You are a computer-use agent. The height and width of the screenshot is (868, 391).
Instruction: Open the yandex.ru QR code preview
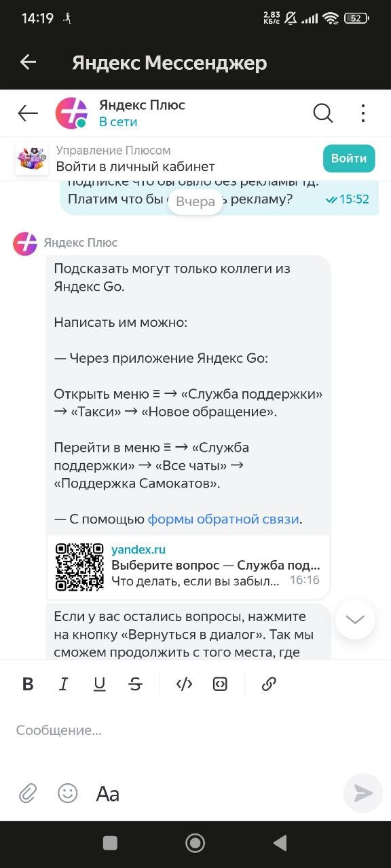[x=189, y=567]
